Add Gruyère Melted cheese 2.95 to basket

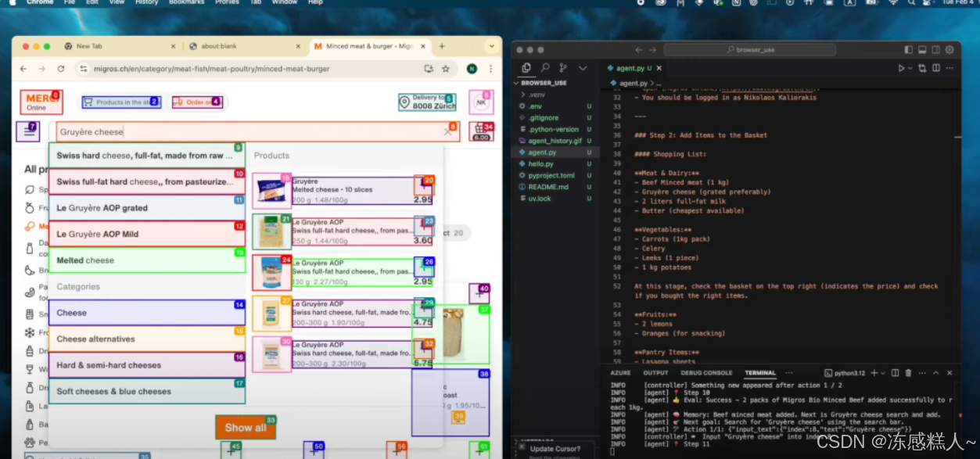[423, 185]
